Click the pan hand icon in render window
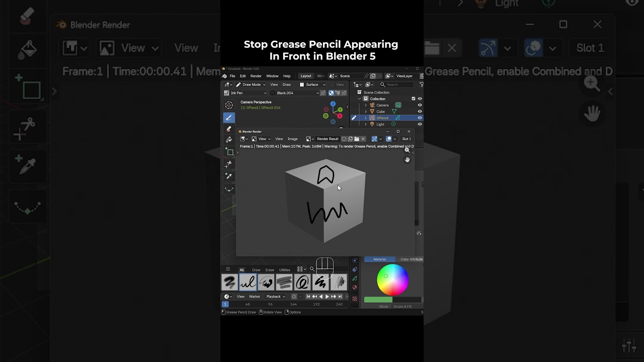 click(407, 159)
